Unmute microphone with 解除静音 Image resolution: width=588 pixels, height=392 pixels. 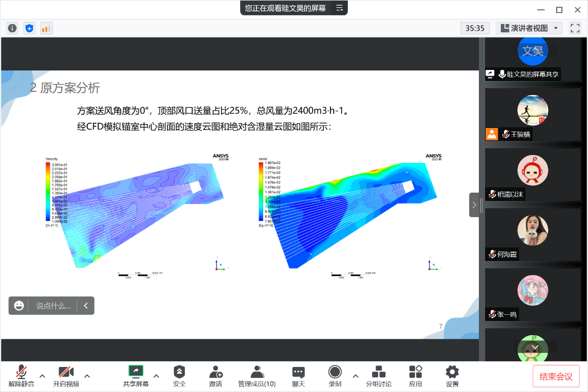pos(21,376)
